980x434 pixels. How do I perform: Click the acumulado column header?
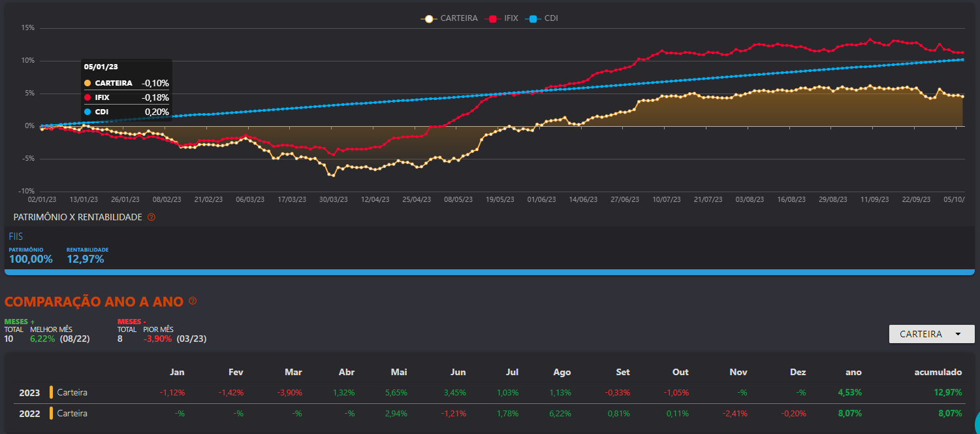pyautogui.click(x=938, y=372)
